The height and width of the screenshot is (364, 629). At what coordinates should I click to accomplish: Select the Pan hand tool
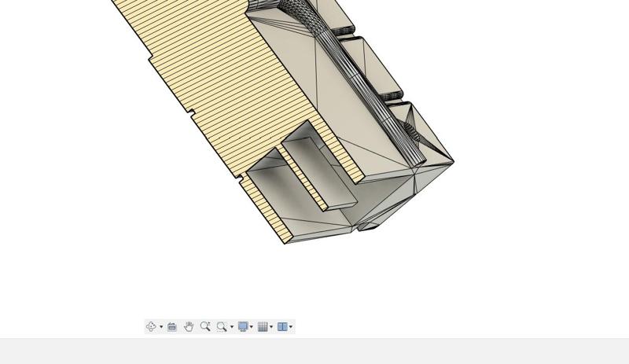click(189, 327)
